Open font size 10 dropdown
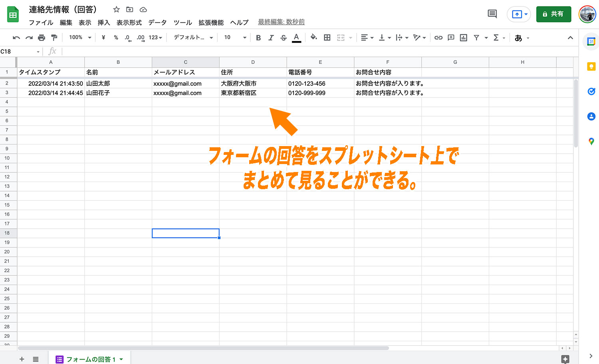Screen dimensions: 599x364 pos(235,38)
